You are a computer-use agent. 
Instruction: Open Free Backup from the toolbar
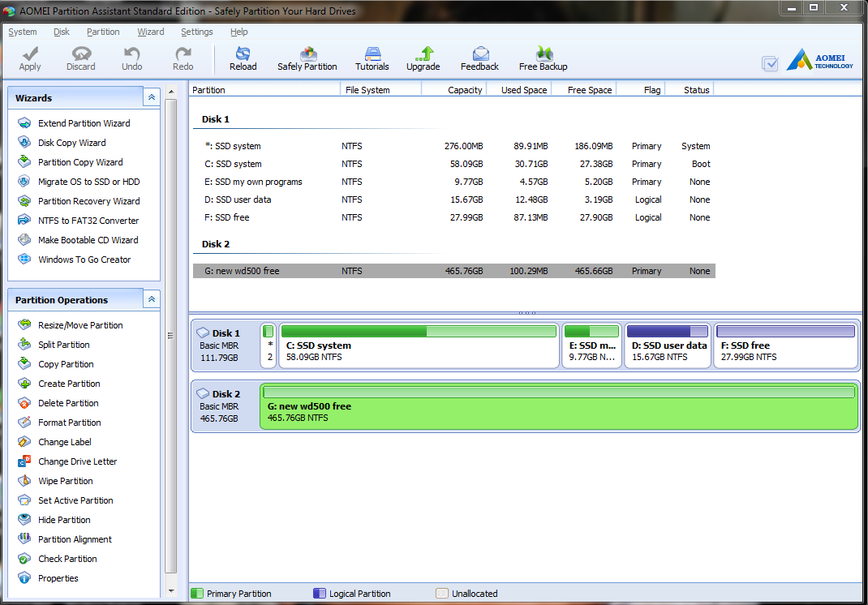point(542,58)
